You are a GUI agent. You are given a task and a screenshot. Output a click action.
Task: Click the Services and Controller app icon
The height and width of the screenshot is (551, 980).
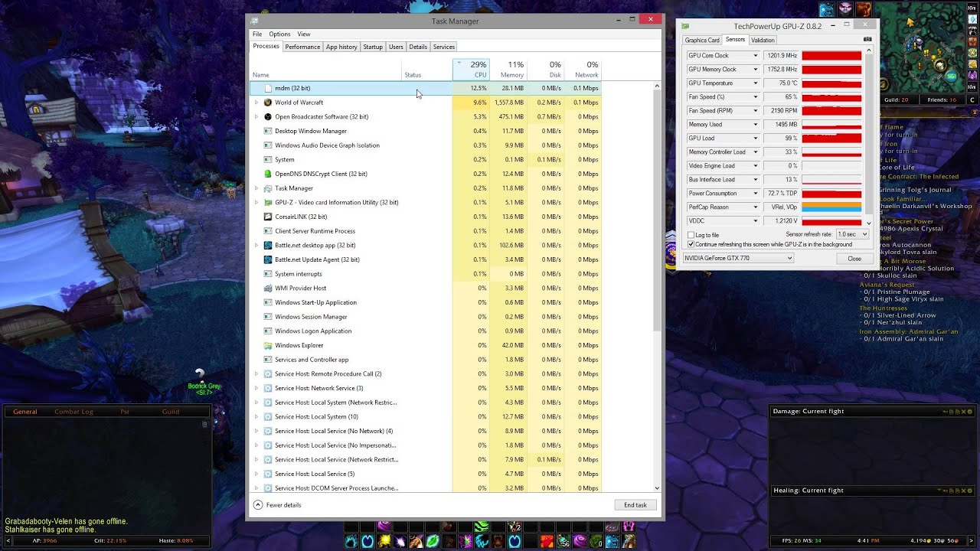click(268, 360)
